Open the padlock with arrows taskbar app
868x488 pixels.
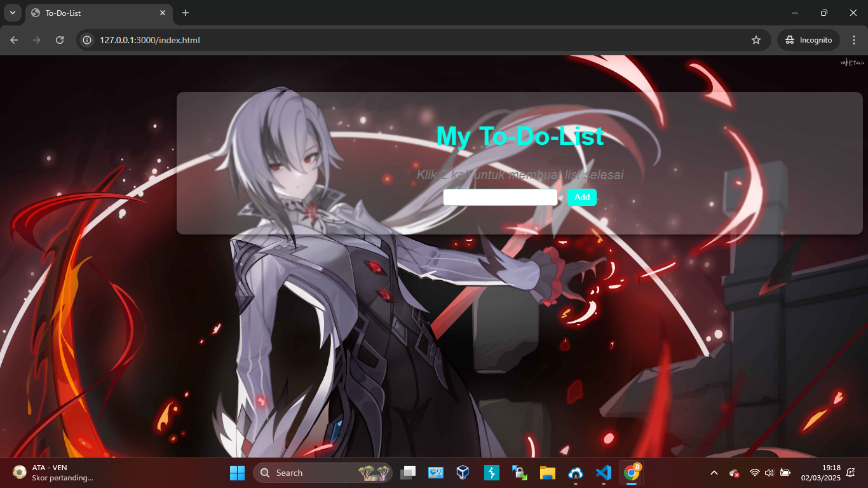[x=520, y=473]
